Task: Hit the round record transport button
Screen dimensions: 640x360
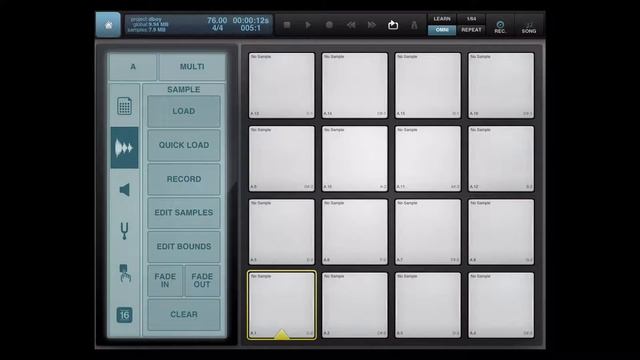Action: [x=329, y=25]
